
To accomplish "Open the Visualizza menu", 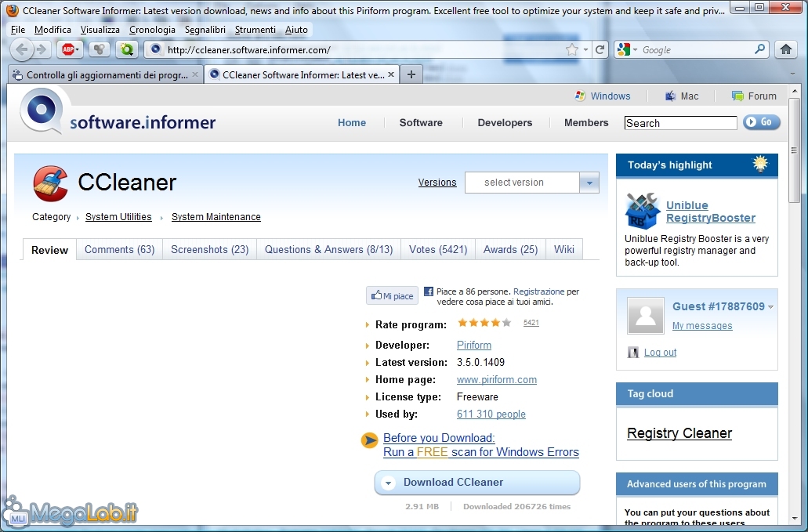I will [100, 30].
